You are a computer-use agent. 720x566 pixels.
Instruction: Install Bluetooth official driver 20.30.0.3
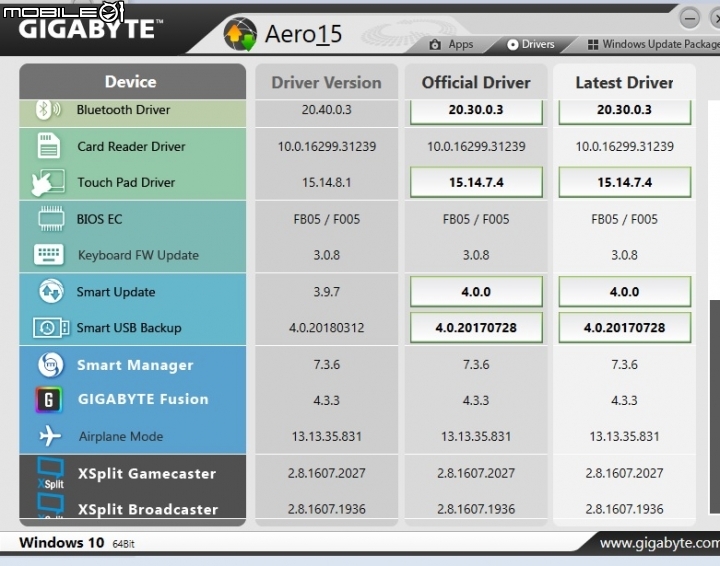point(476,112)
